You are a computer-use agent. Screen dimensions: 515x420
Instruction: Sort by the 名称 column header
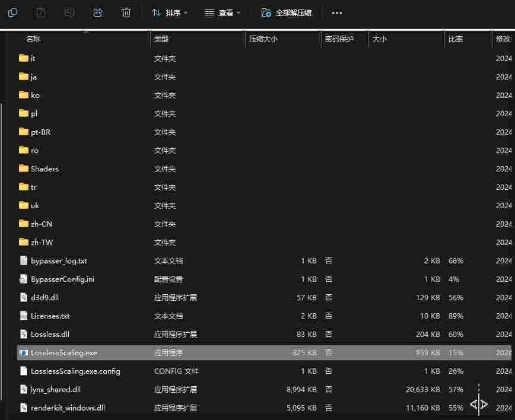click(33, 39)
